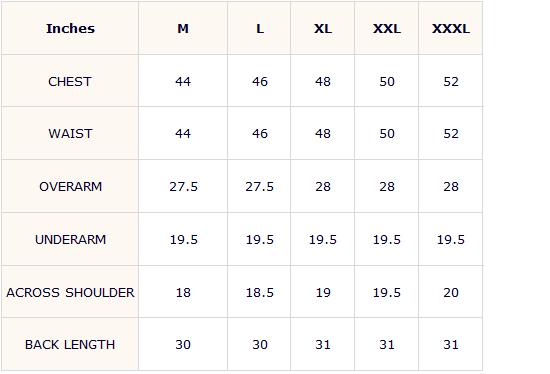The height and width of the screenshot is (374, 550).
Task: Select the XXXL size column header
Action: (451, 28)
